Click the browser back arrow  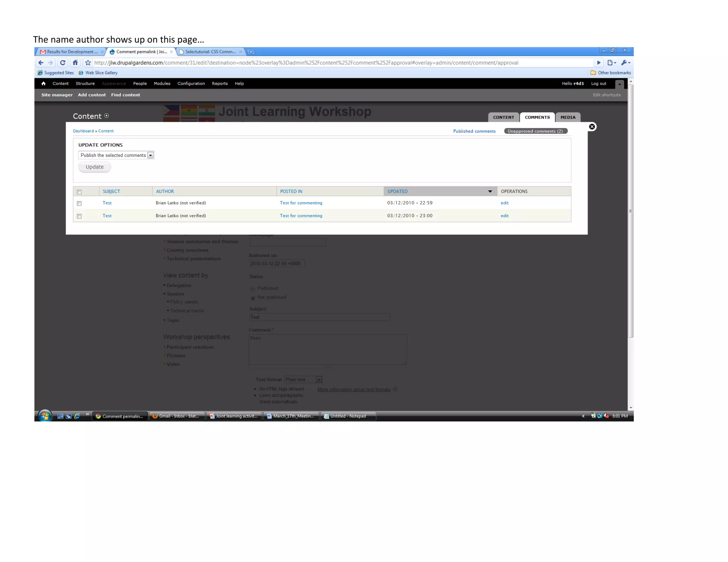[41, 63]
